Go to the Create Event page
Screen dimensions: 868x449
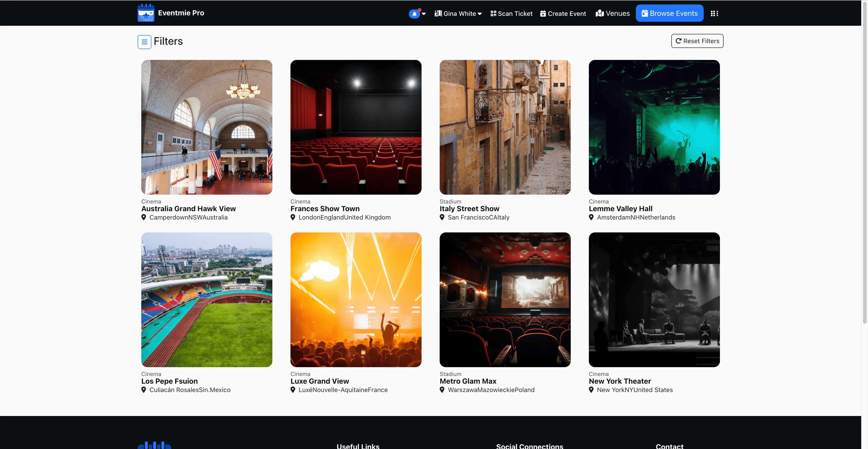(x=563, y=14)
